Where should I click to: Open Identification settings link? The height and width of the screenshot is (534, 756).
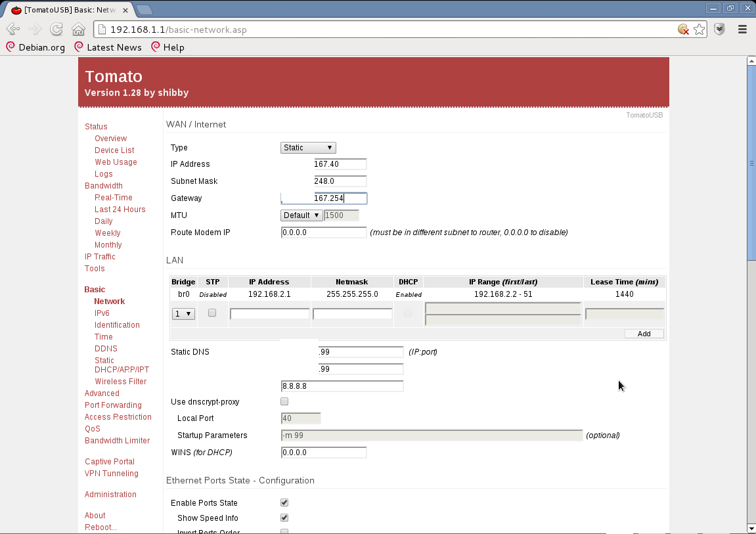pyautogui.click(x=117, y=325)
